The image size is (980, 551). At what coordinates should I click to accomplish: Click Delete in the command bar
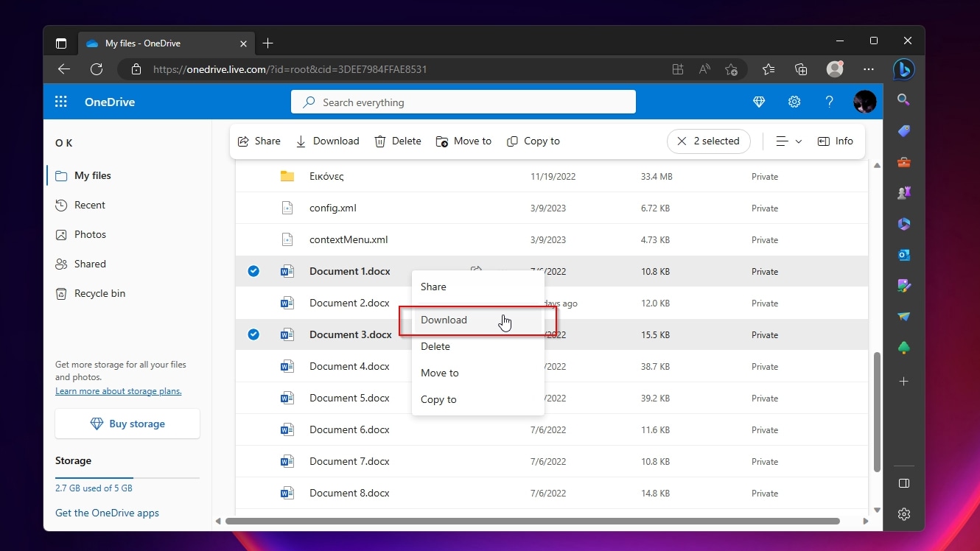[x=398, y=141]
